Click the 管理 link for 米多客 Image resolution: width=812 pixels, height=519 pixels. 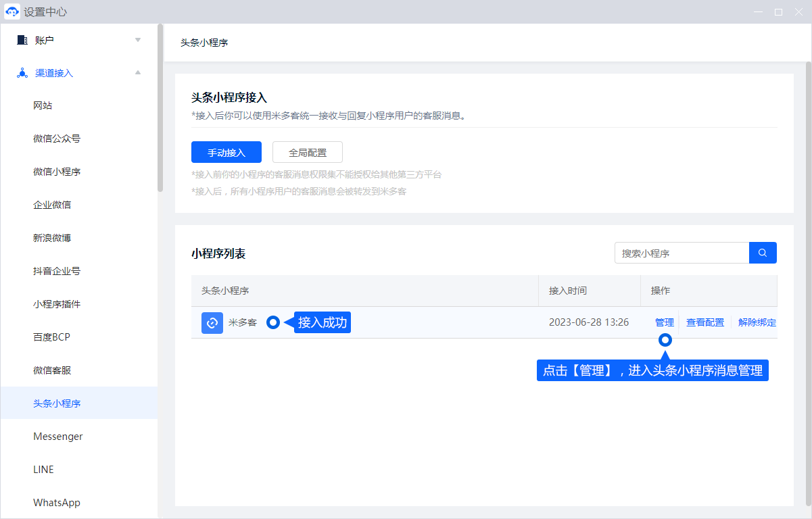click(x=664, y=322)
